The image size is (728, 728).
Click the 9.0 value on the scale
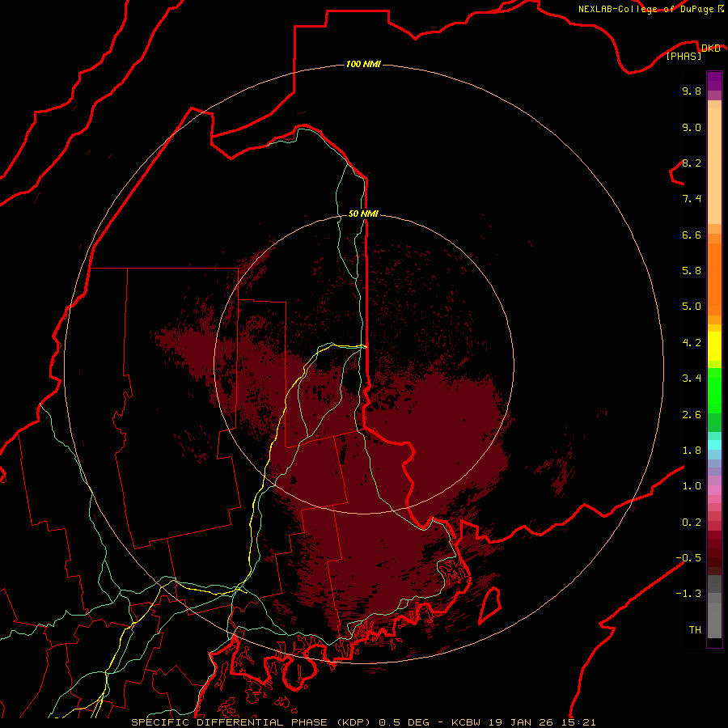point(692,128)
